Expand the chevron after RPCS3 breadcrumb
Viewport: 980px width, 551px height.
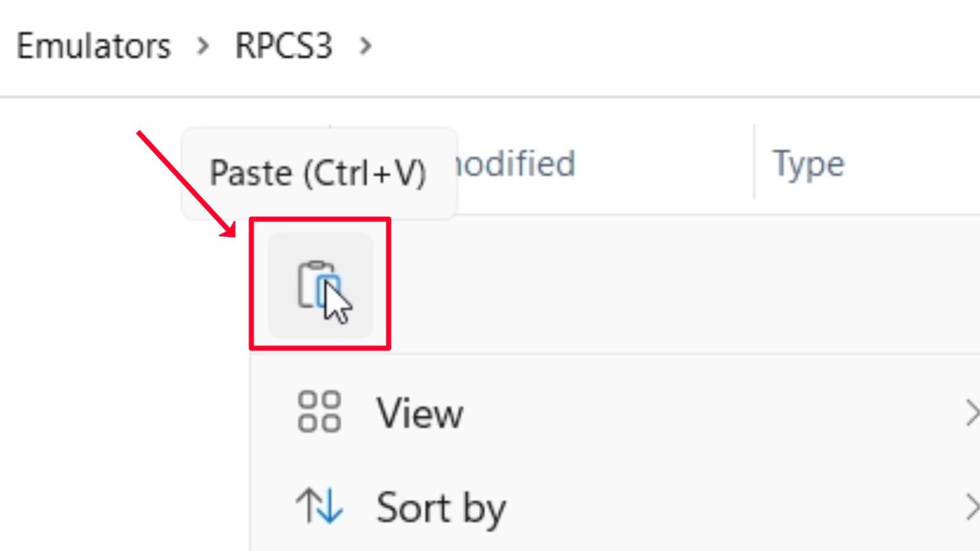click(x=366, y=46)
